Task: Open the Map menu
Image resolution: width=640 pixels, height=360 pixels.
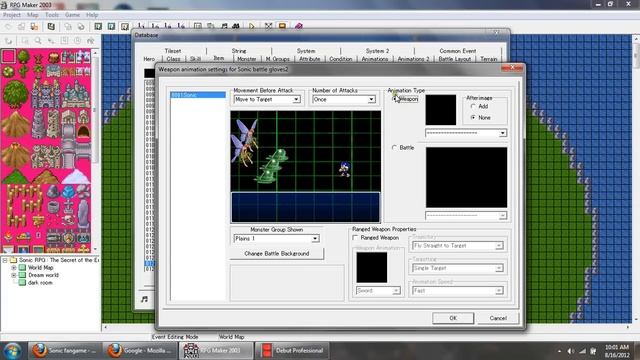Action: pyautogui.click(x=33, y=15)
